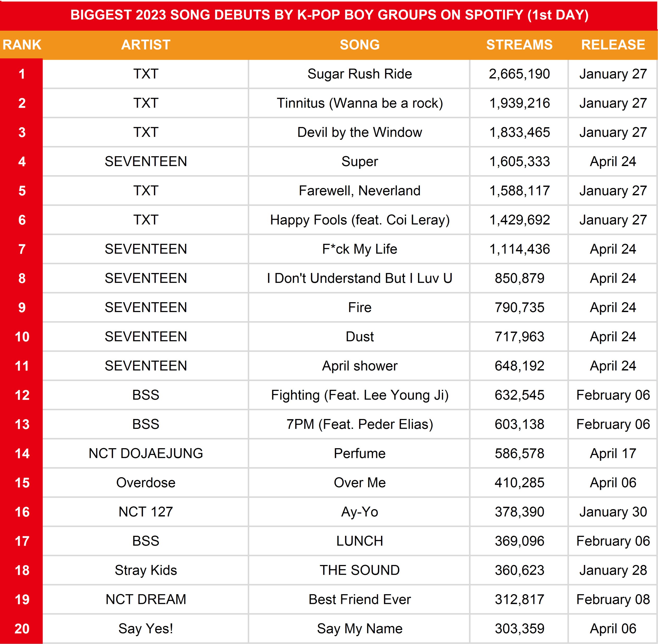Select the streams value 2,665,190
Screen dimensions: 658x644
coord(519,74)
